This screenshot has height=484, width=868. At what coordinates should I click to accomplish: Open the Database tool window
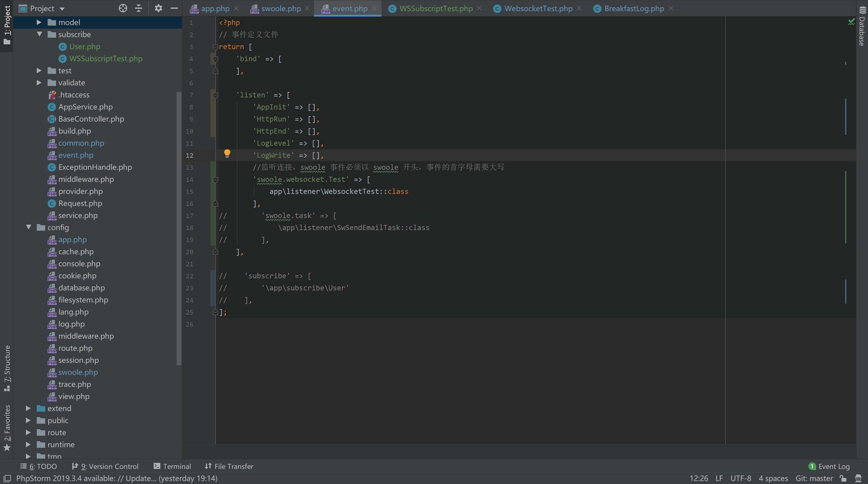pos(862,27)
